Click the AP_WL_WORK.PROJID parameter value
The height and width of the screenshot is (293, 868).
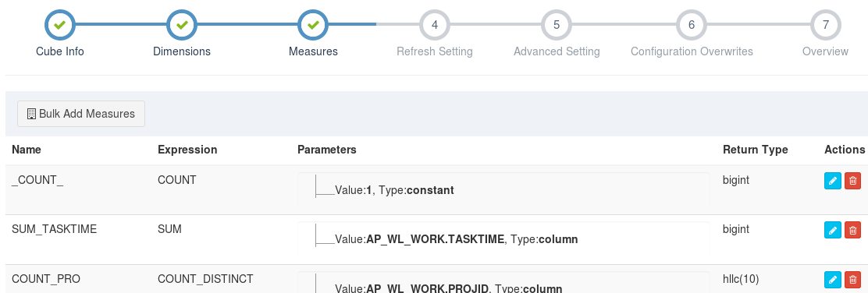[x=427, y=288]
